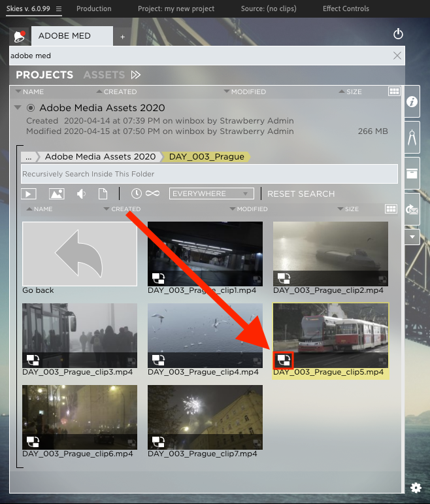The height and width of the screenshot is (504, 430).
Task: Filter results by image files icon
Action: pos(56,193)
